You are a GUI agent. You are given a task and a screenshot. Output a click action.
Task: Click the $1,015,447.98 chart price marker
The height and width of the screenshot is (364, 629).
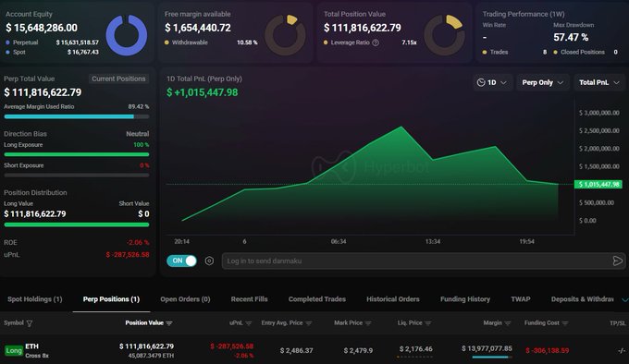coord(598,184)
